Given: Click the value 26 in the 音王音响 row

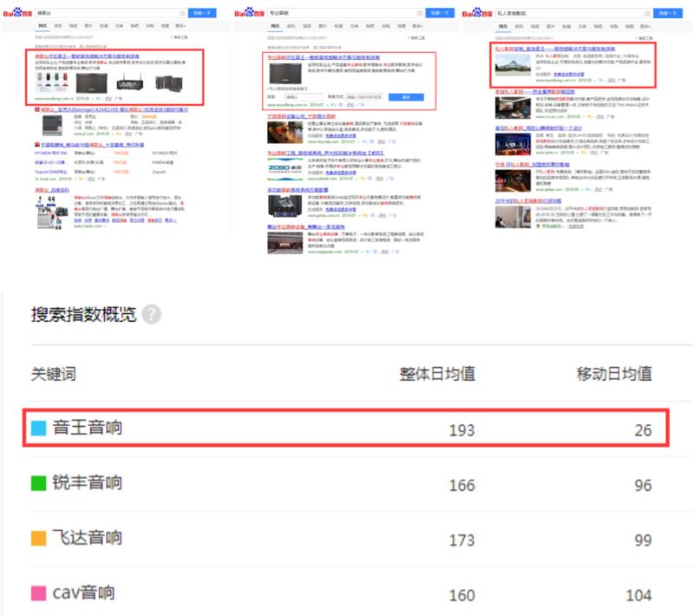Looking at the screenshot, I should (644, 430).
